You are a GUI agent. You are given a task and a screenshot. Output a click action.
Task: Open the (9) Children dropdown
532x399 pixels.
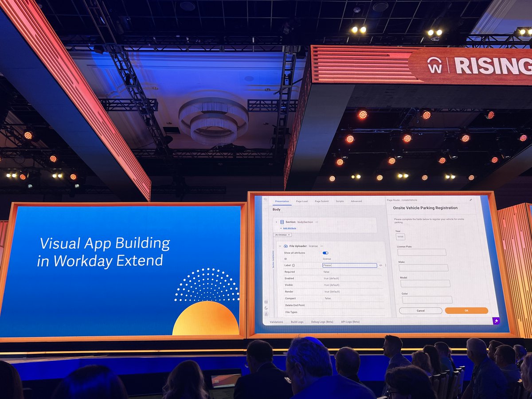282,235
